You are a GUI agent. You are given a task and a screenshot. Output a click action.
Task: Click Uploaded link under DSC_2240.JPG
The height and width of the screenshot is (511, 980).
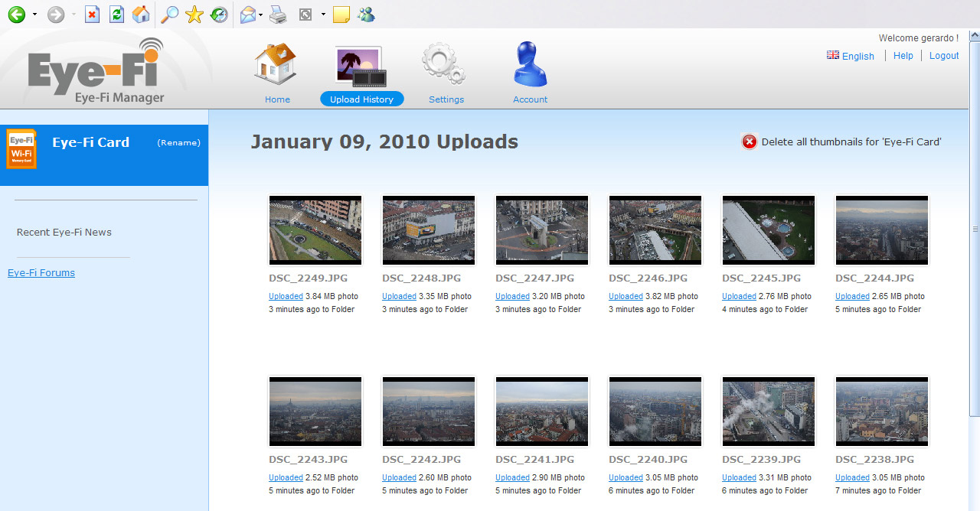(626, 477)
